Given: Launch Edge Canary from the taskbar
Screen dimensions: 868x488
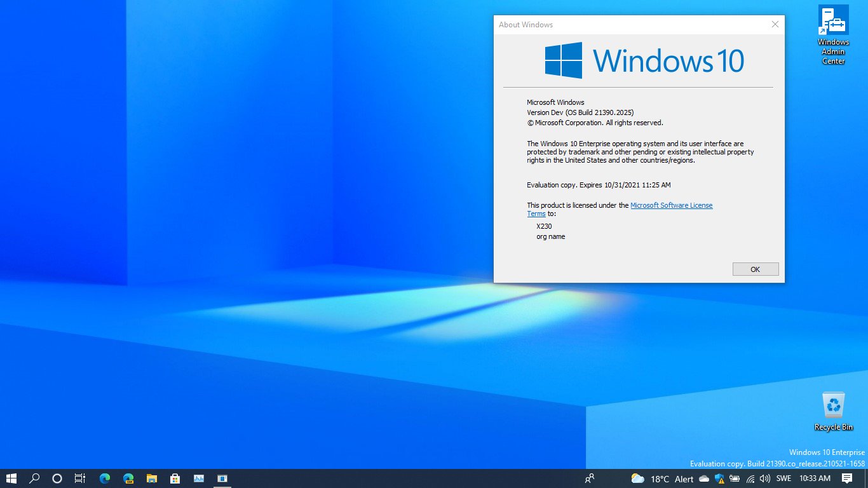Looking at the screenshot, I should coord(128,478).
